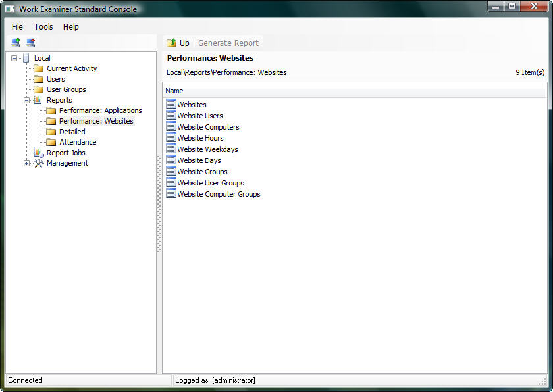This screenshot has height=392, width=553.
Task: Click the Website Computer Groups report icon
Action: coord(171,193)
